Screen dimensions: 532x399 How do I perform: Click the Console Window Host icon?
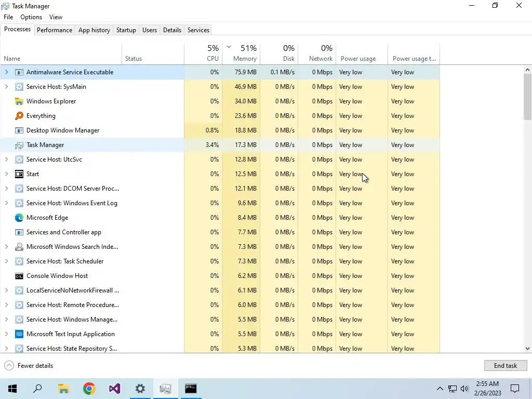pyautogui.click(x=19, y=276)
